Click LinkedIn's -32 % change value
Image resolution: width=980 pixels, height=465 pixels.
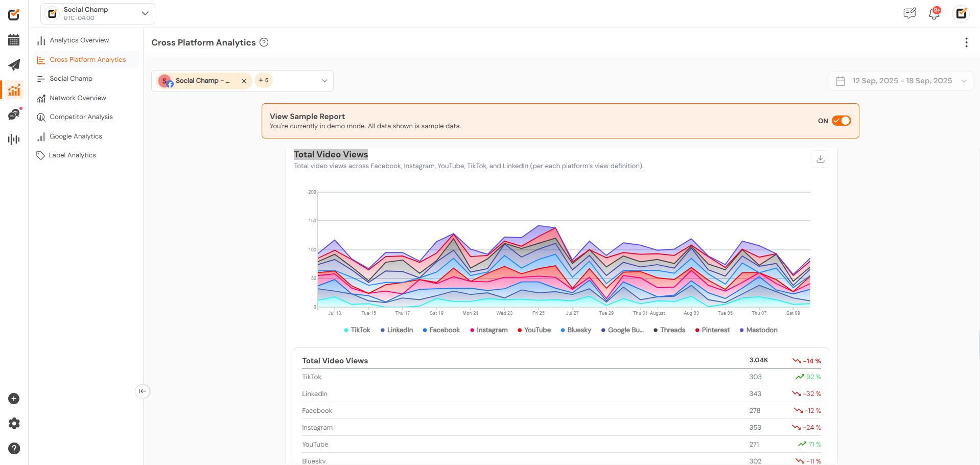click(807, 394)
